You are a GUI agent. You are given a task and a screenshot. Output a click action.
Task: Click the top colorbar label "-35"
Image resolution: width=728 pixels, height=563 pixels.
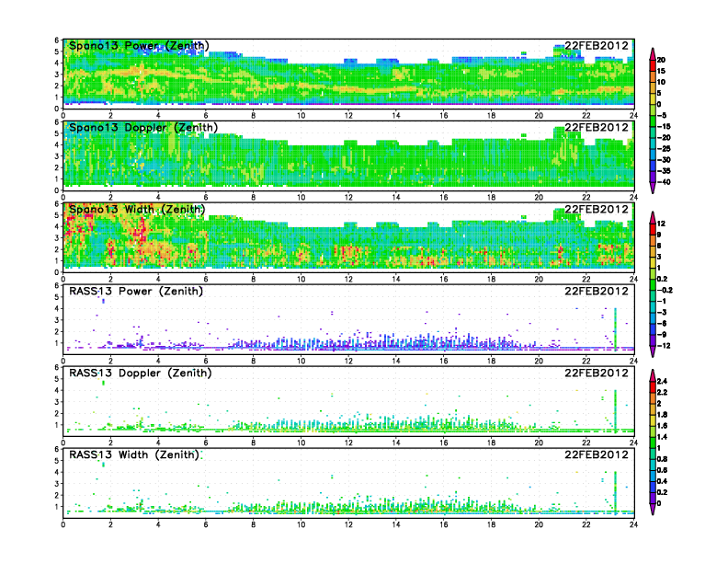pos(664,171)
